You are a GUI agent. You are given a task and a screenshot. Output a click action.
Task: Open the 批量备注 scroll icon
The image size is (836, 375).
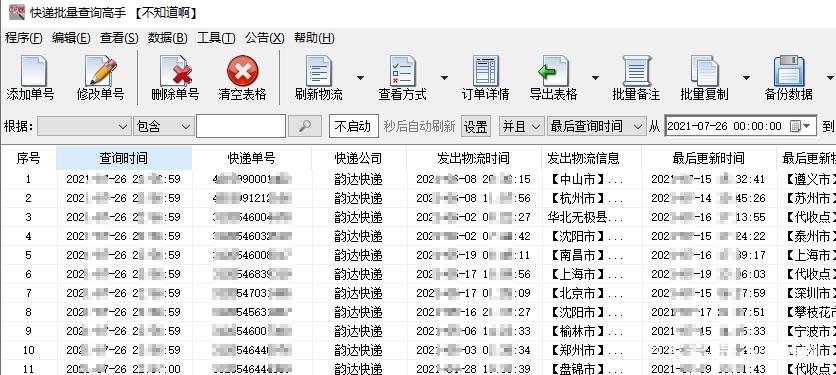coord(636,71)
